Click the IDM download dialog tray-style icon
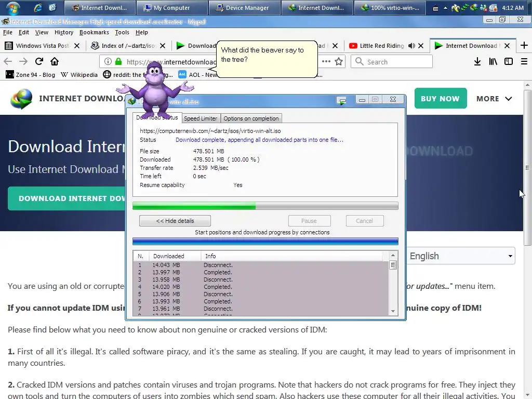Screen dimensions: 532x399 click(341, 100)
